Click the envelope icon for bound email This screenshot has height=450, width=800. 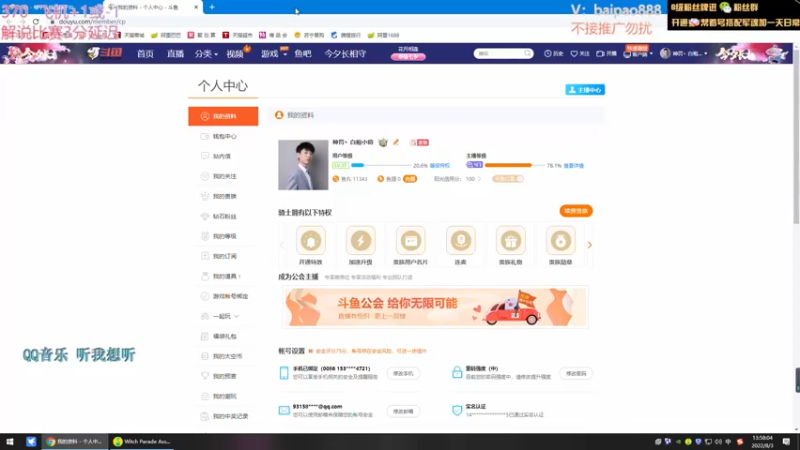tap(284, 411)
